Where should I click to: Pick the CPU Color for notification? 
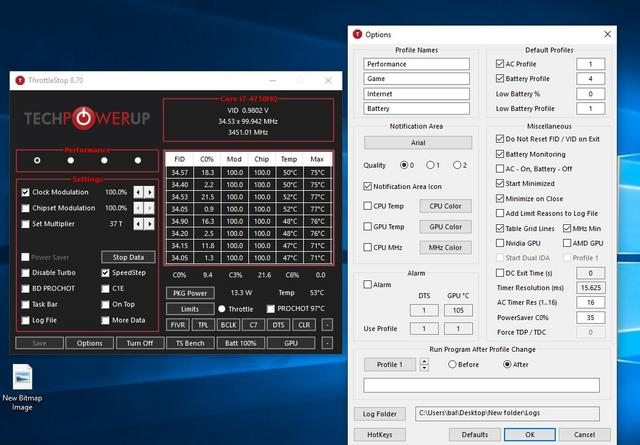[x=444, y=205]
